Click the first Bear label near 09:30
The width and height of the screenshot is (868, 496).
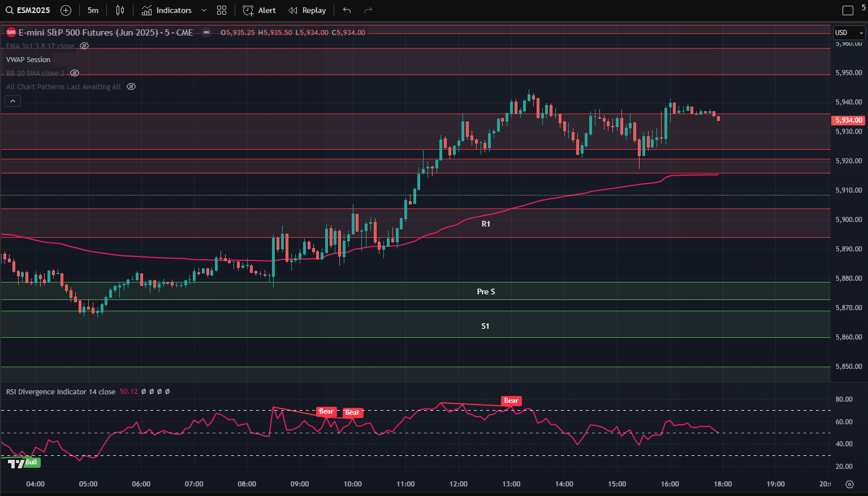(326, 411)
